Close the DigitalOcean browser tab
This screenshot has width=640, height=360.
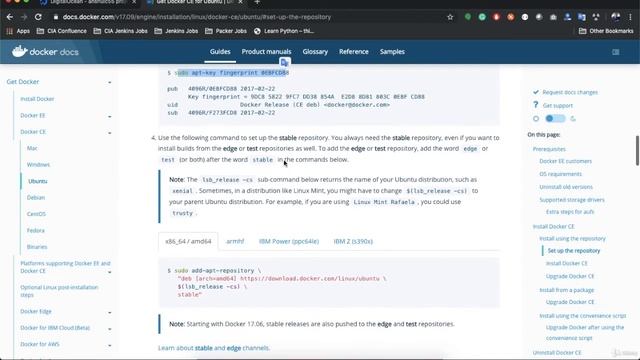point(133,2)
